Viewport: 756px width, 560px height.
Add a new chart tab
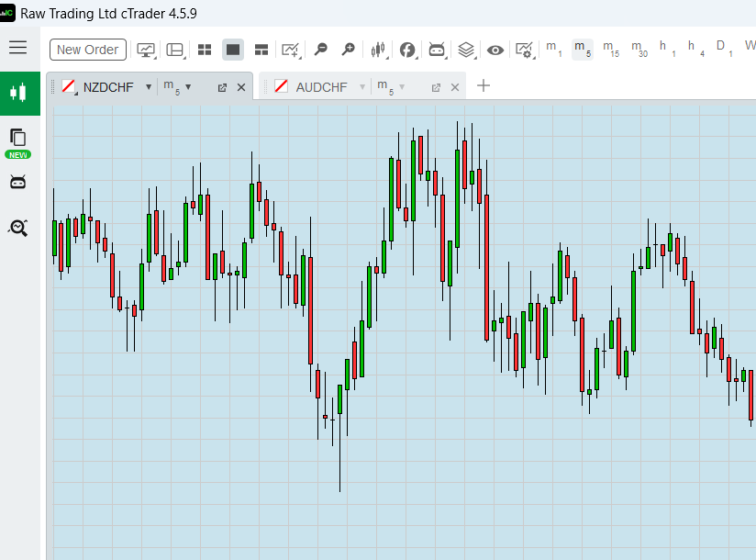pyautogui.click(x=484, y=86)
